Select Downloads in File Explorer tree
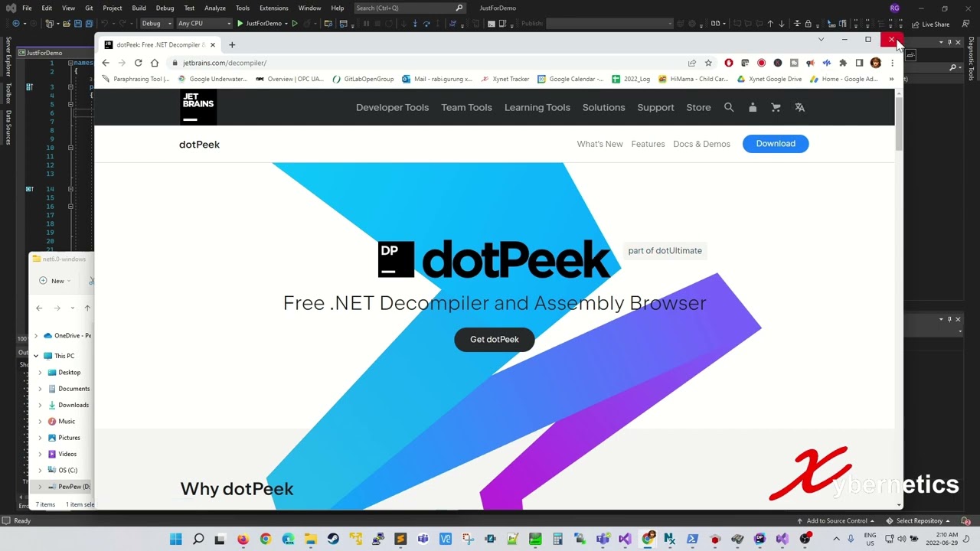 coord(73,405)
